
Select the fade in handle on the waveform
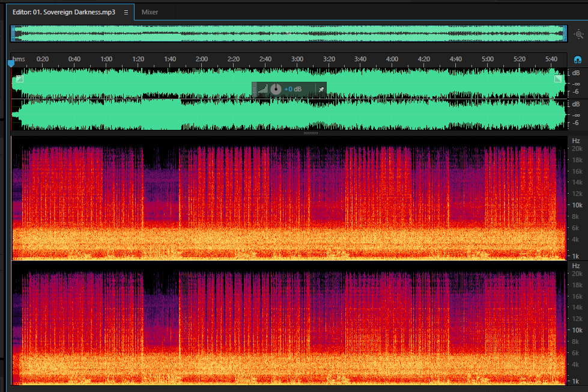pos(20,79)
